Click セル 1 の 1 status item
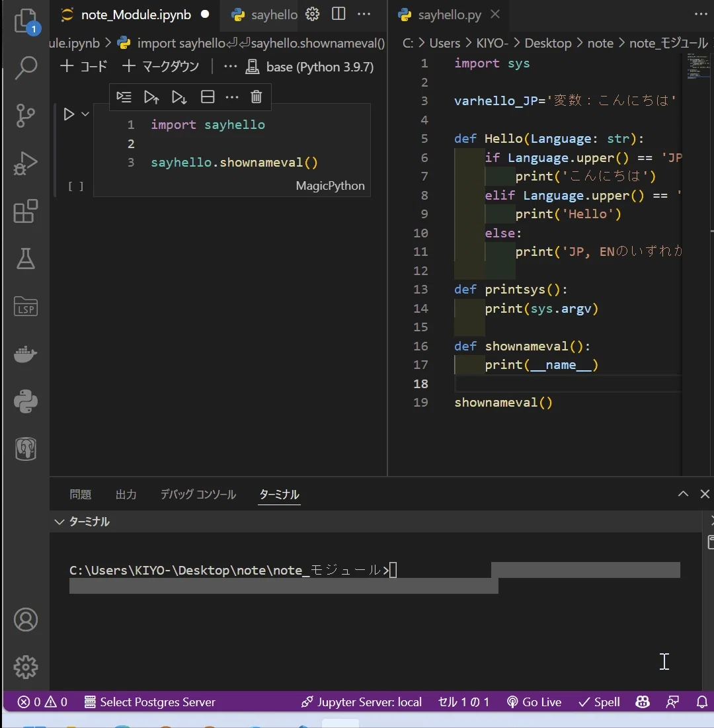The image size is (714, 728). point(463,702)
